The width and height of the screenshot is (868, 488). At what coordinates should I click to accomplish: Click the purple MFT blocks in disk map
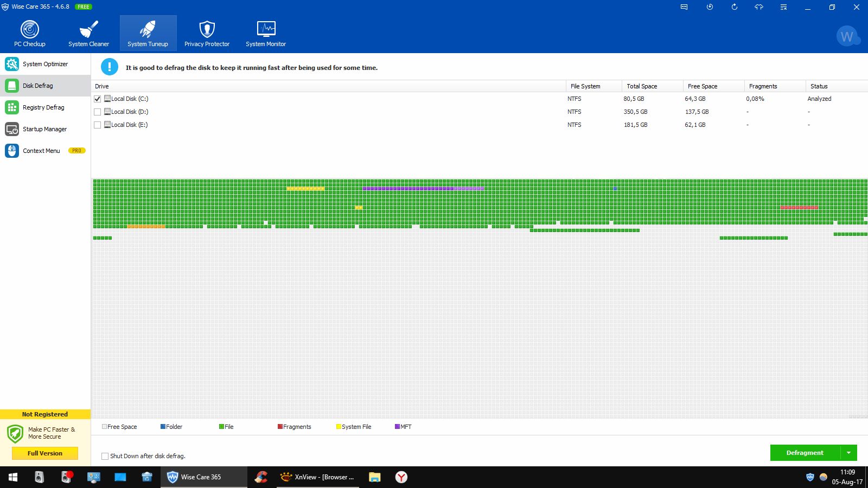(x=423, y=189)
